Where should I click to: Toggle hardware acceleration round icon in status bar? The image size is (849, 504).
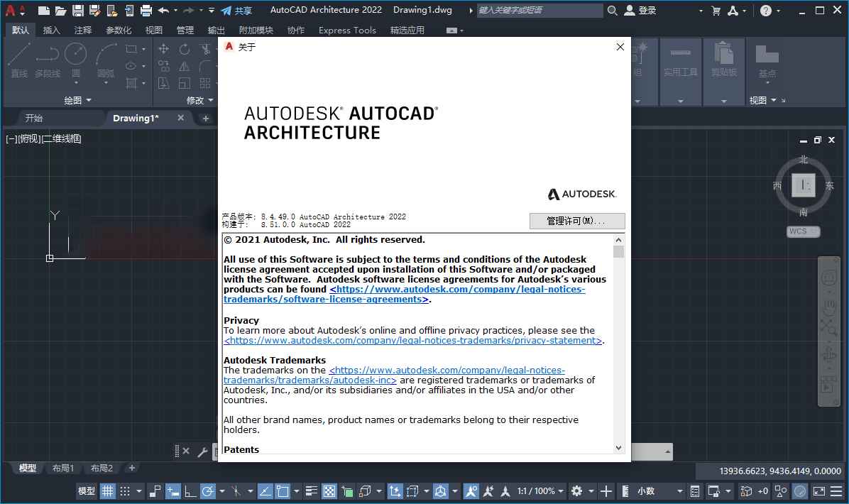coord(800,491)
